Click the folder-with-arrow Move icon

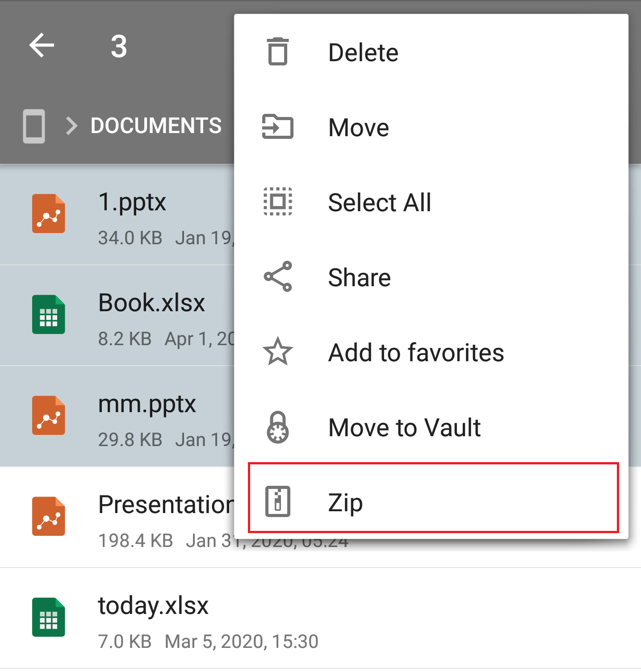(x=277, y=127)
